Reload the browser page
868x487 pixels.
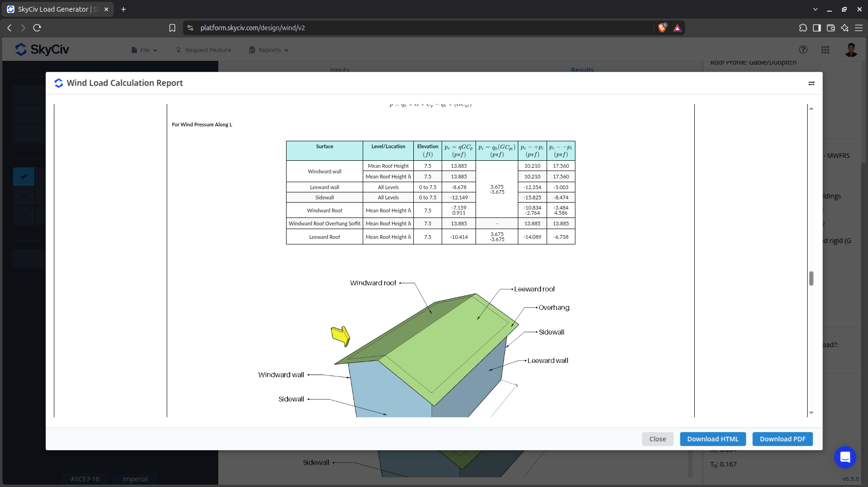pyautogui.click(x=37, y=28)
